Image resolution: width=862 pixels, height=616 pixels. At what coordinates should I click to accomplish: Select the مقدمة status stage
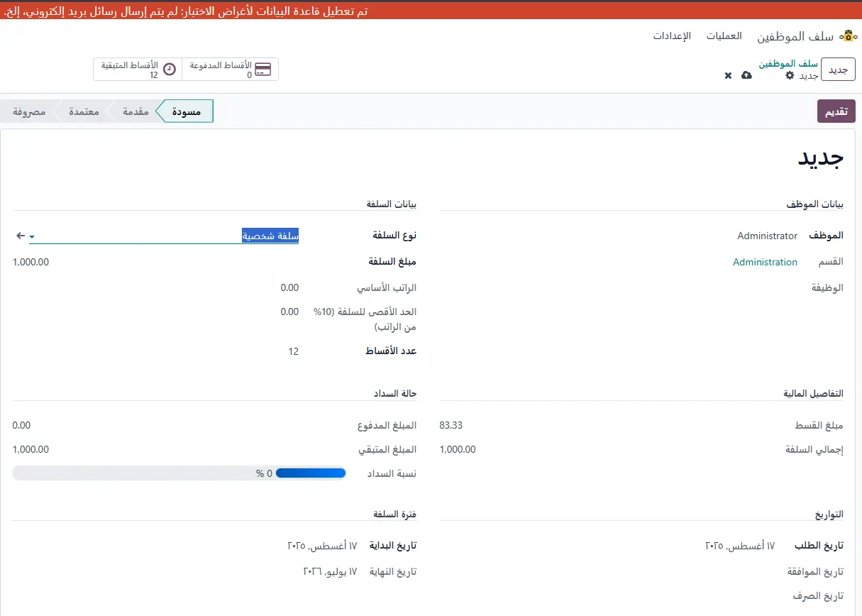pyautogui.click(x=136, y=111)
